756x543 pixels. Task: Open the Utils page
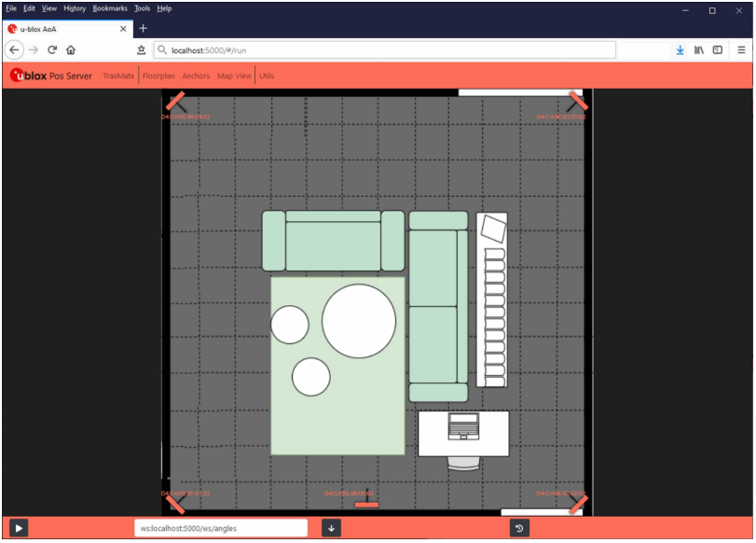[267, 76]
